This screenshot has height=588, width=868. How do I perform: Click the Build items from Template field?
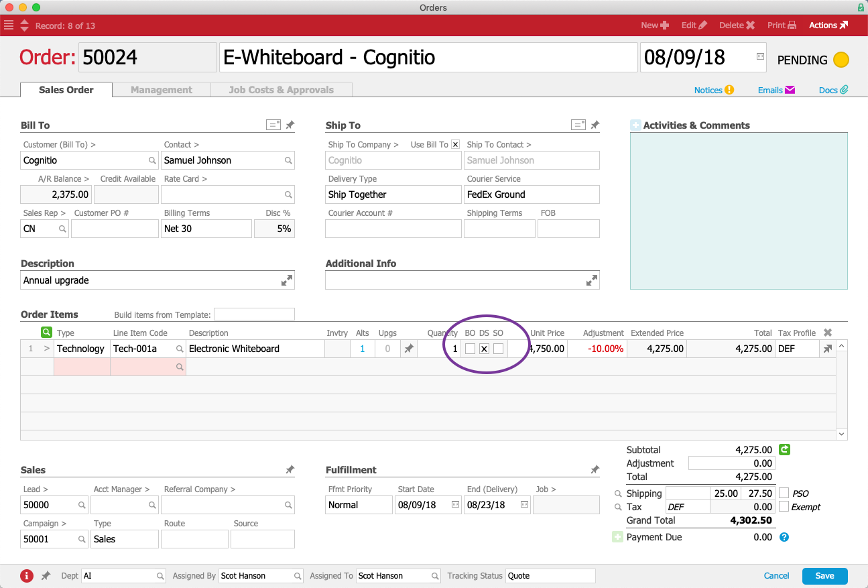[254, 314]
